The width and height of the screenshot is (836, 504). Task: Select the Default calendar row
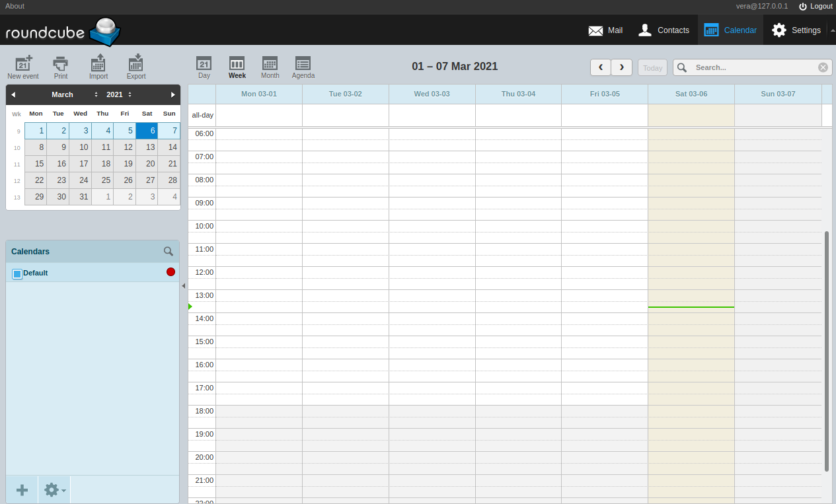pyautogui.click(x=93, y=273)
